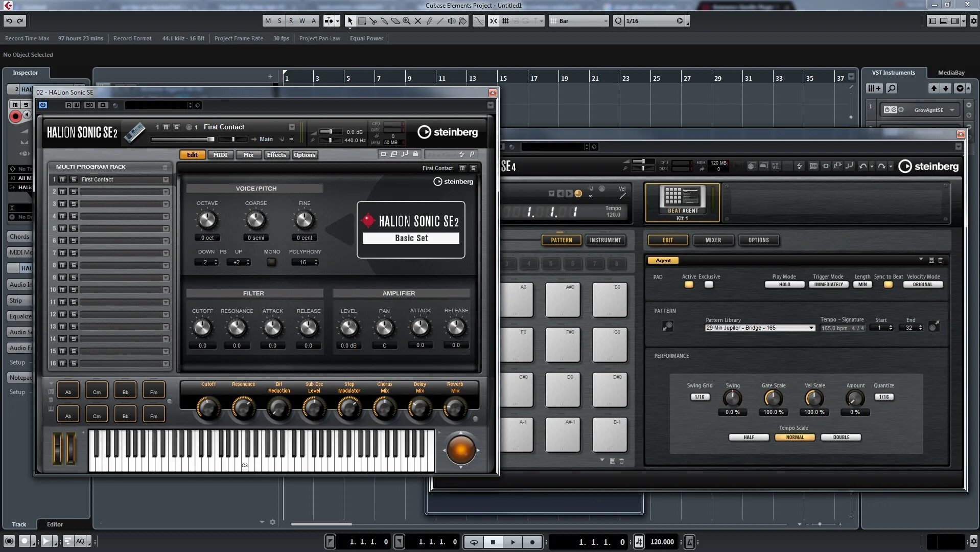Open the MIXER tab in Groove Agent
The width and height of the screenshot is (980, 552).
713,240
